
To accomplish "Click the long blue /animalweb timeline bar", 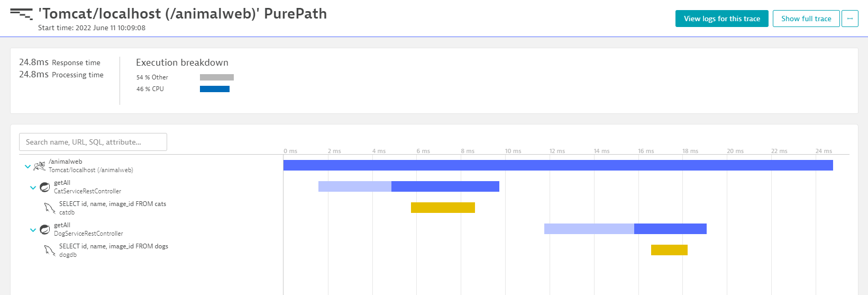I will pos(558,165).
